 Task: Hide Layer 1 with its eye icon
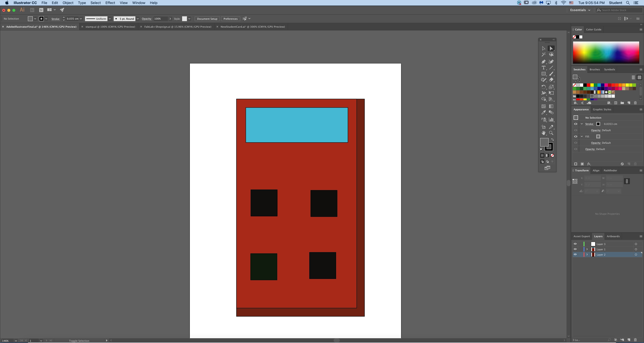pyautogui.click(x=575, y=249)
